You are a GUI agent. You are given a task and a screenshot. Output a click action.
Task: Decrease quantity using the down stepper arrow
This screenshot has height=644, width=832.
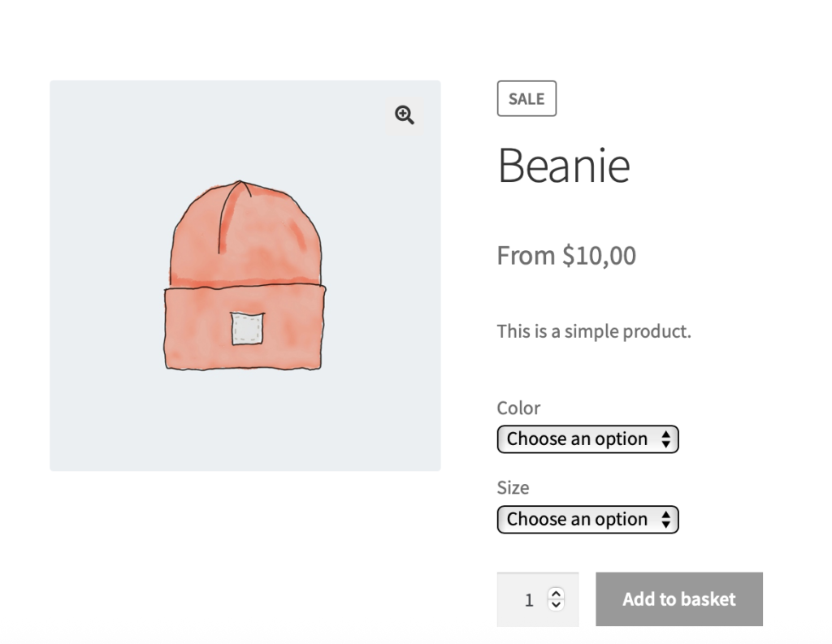[556, 604]
